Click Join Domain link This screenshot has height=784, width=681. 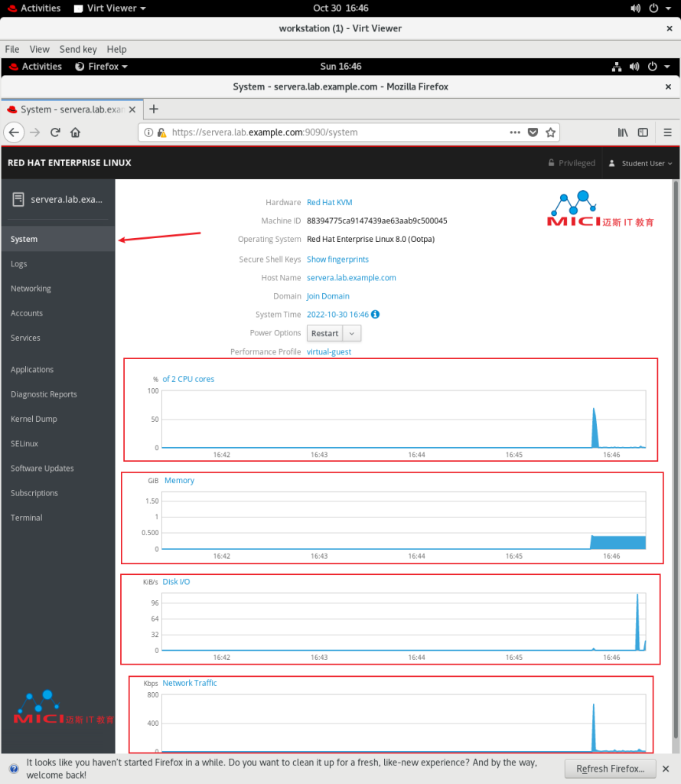click(327, 296)
